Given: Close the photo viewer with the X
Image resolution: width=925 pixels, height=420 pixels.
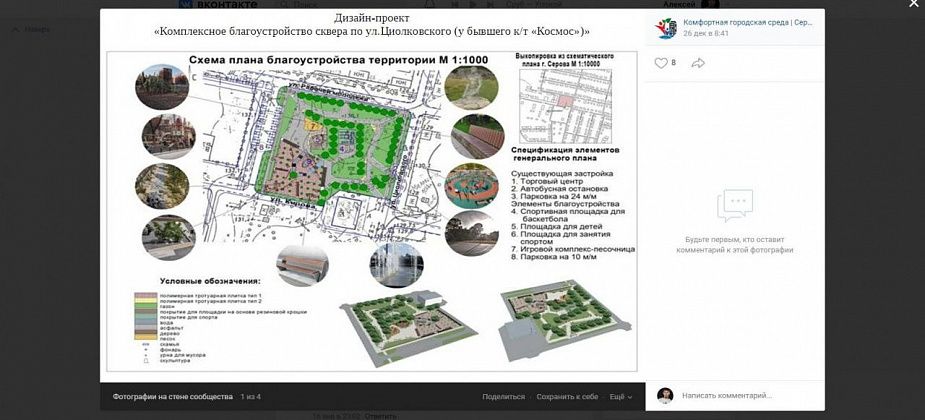Looking at the screenshot, I should [914, 4].
